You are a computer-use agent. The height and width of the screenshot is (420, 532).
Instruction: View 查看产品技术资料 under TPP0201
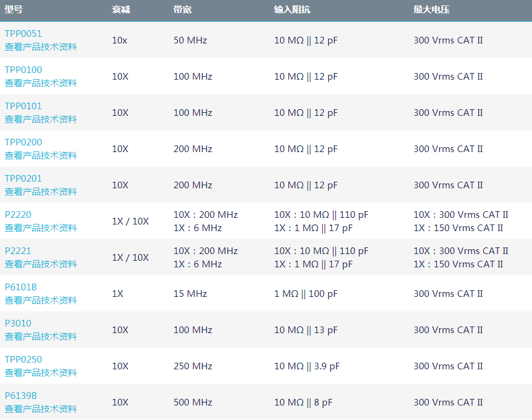pyautogui.click(x=41, y=192)
